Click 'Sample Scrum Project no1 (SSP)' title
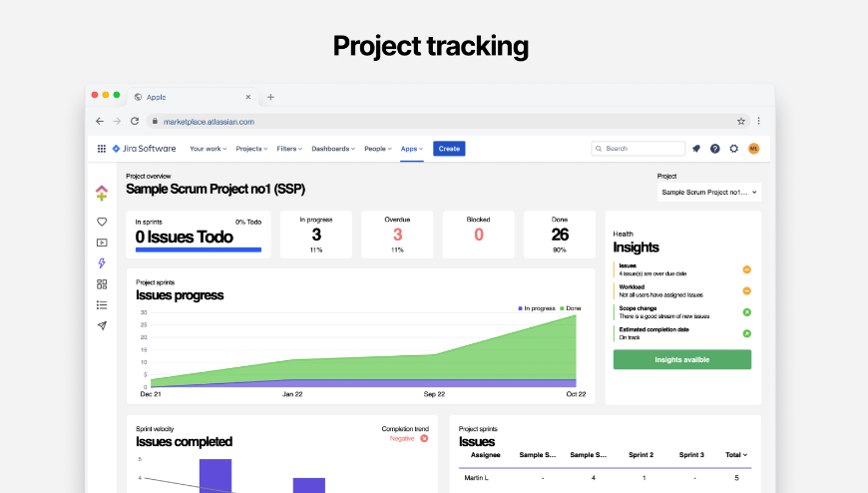The width and height of the screenshot is (868, 493). 216,189
